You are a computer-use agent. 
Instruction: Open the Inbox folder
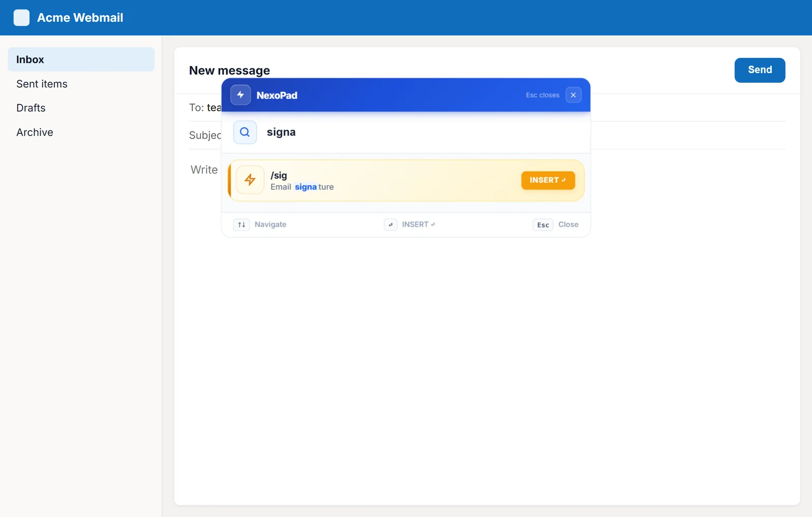tap(81, 59)
